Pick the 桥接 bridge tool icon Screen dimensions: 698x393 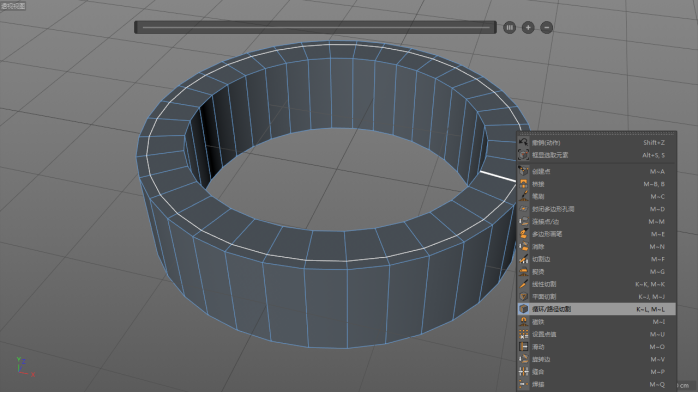point(524,184)
